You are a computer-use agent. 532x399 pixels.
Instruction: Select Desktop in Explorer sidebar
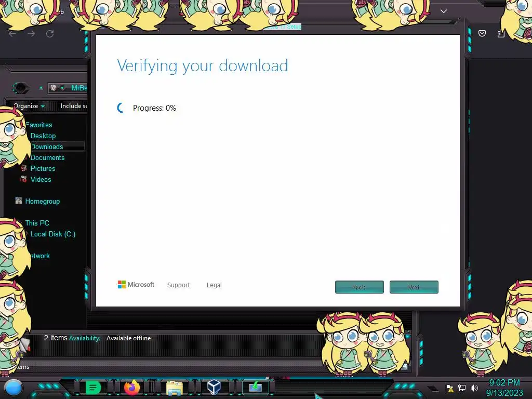[x=43, y=136]
